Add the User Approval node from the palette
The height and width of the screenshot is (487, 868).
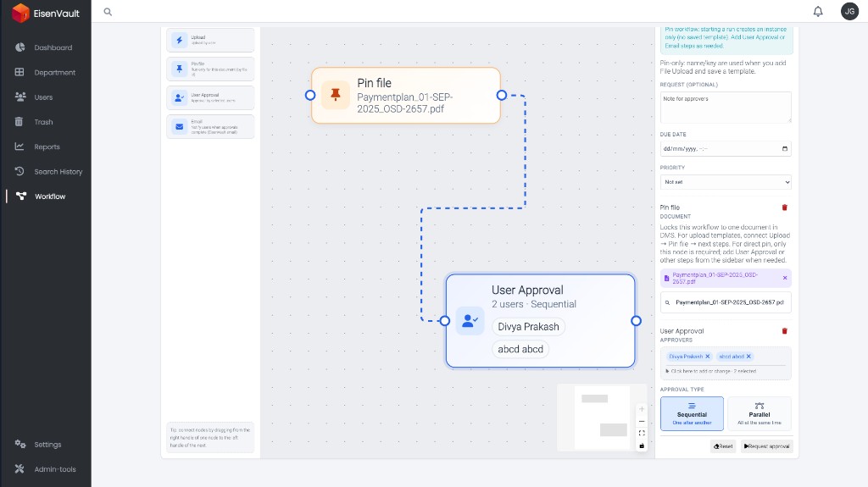click(210, 98)
